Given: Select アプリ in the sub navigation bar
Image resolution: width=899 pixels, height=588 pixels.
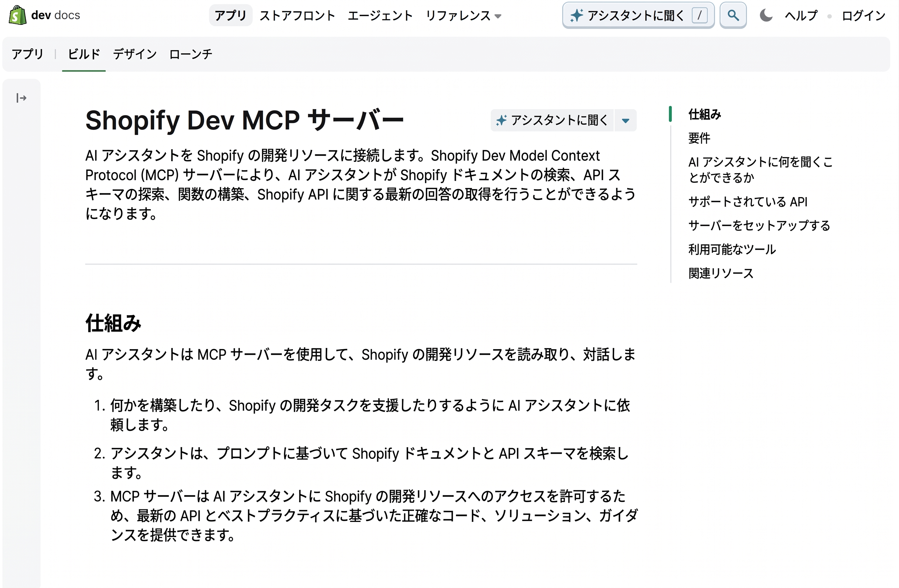Looking at the screenshot, I should point(28,54).
